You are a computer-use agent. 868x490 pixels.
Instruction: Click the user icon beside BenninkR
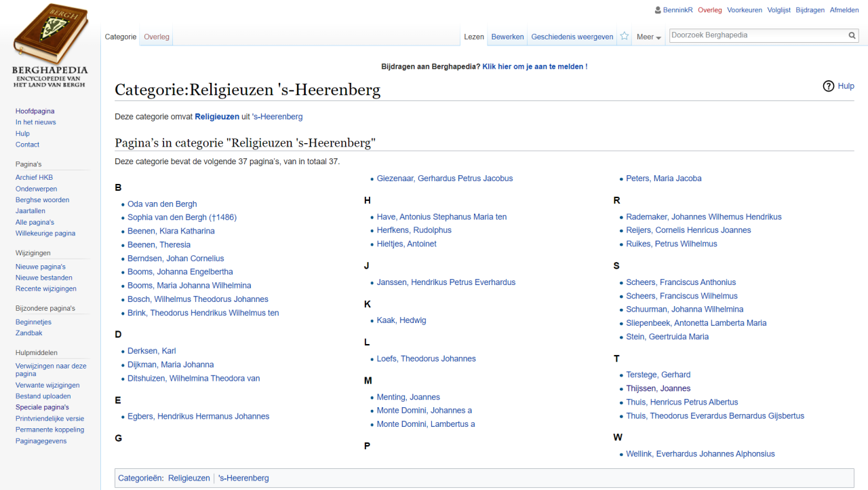pyautogui.click(x=658, y=10)
